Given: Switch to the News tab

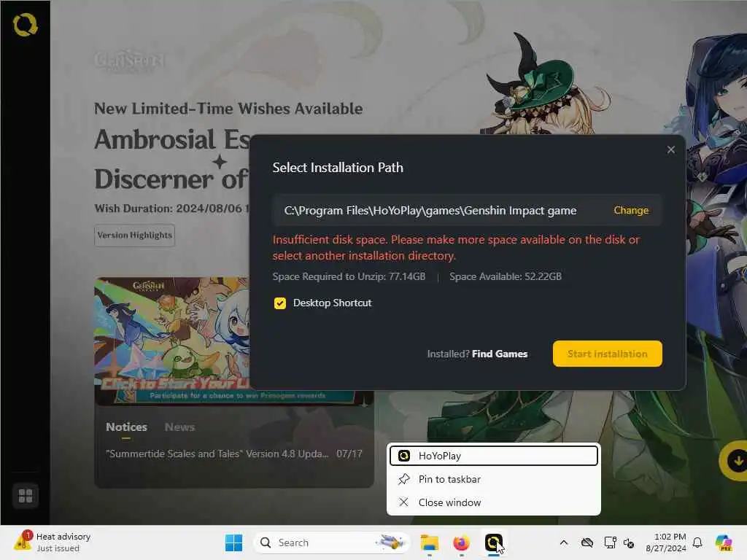Looking at the screenshot, I should [179, 427].
